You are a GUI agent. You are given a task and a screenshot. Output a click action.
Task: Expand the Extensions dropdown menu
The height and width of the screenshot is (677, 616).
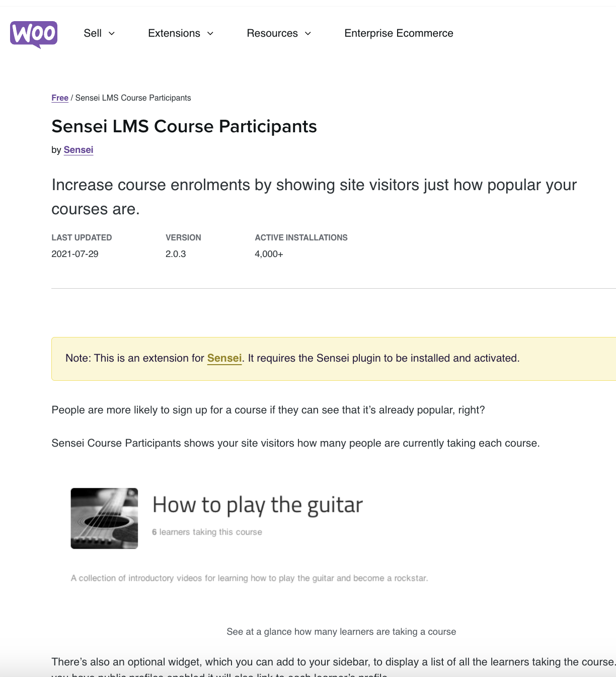click(x=180, y=33)
